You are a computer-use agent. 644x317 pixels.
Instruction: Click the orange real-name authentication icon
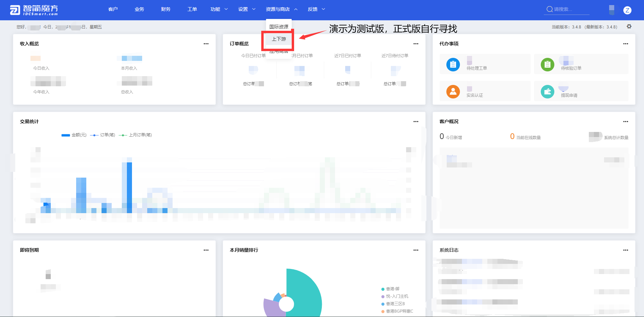click(453, 91)
